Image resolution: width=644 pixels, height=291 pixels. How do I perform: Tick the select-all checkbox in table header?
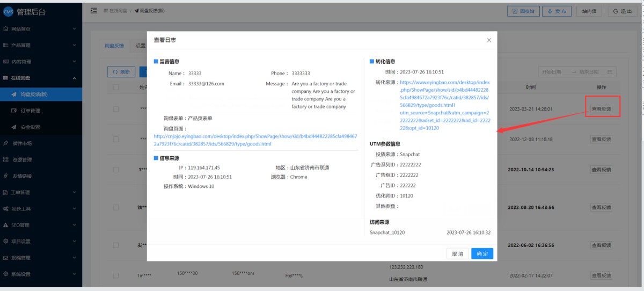tap(116, 87)
